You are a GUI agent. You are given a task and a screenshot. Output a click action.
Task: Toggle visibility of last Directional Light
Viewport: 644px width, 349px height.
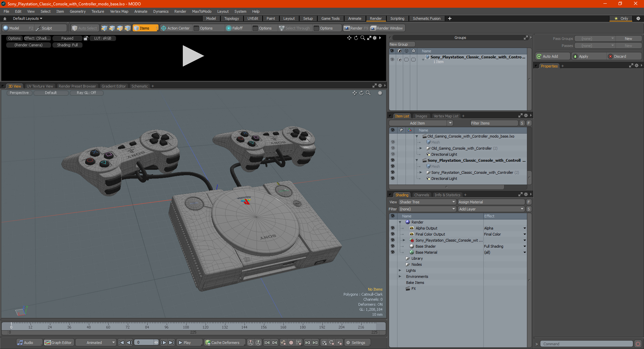(x=393, y=179)
